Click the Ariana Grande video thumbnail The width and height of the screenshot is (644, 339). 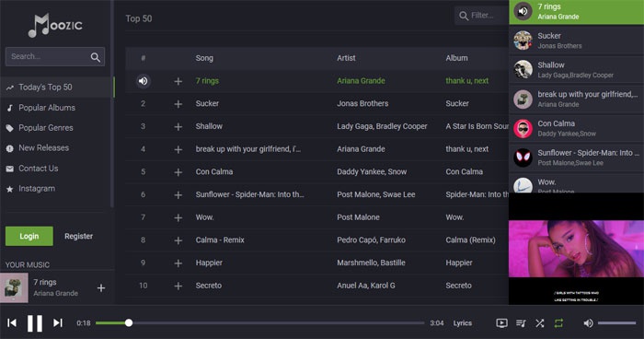pos(576,249)
